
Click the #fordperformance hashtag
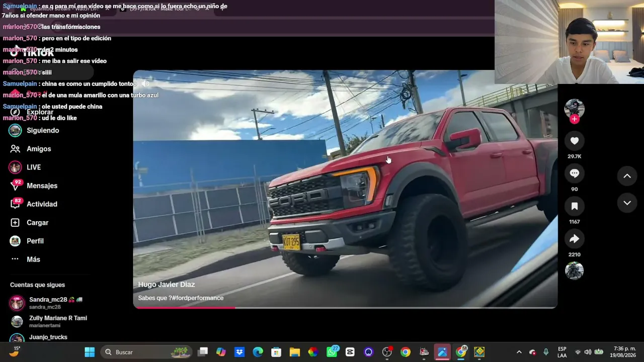pos(197,298)
